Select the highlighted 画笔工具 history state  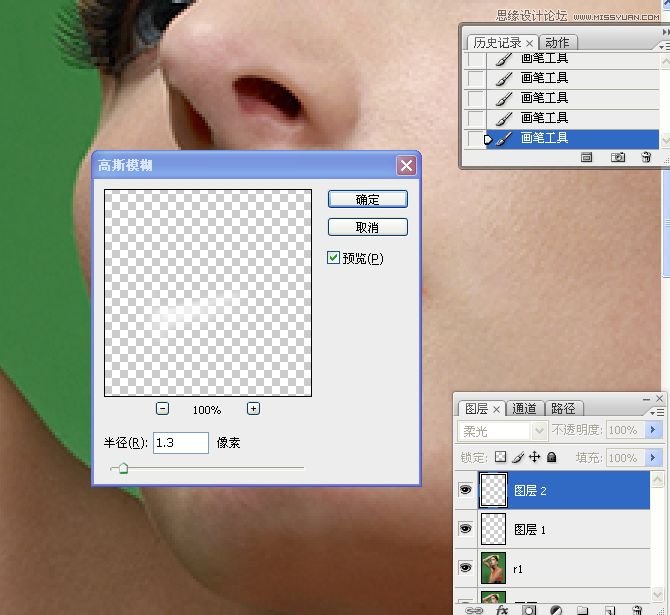573,138
